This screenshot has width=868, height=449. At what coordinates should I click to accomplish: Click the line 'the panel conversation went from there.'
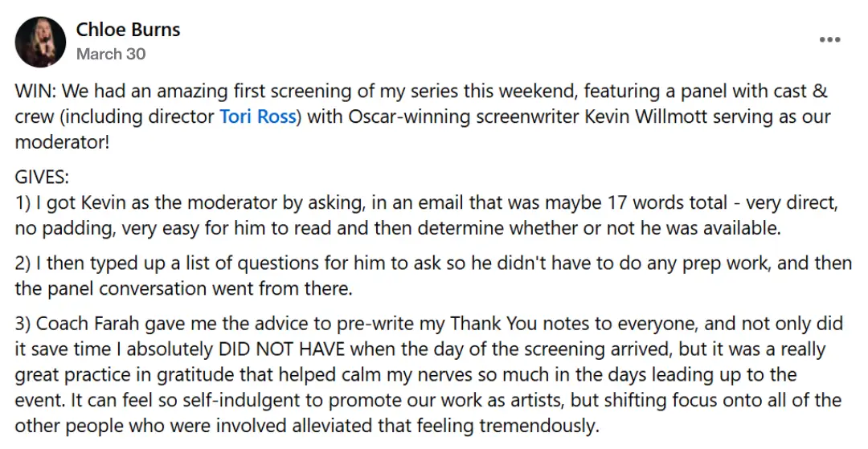(184, 288)
